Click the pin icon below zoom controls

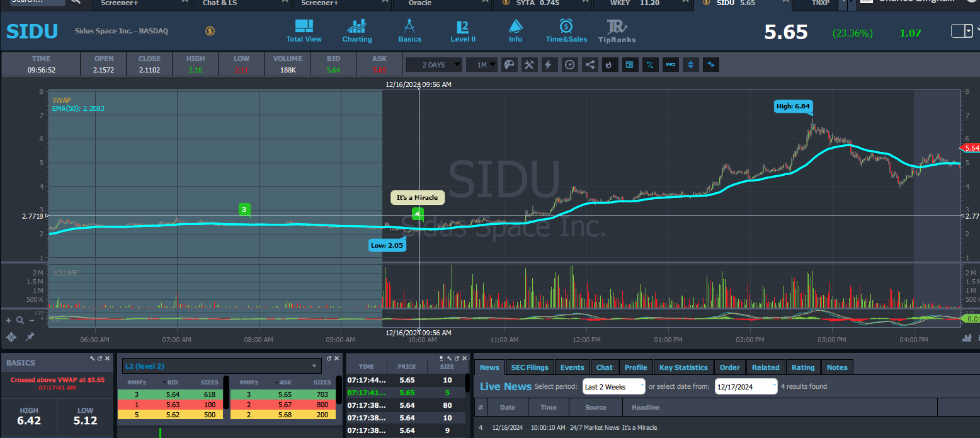(30, 337)
